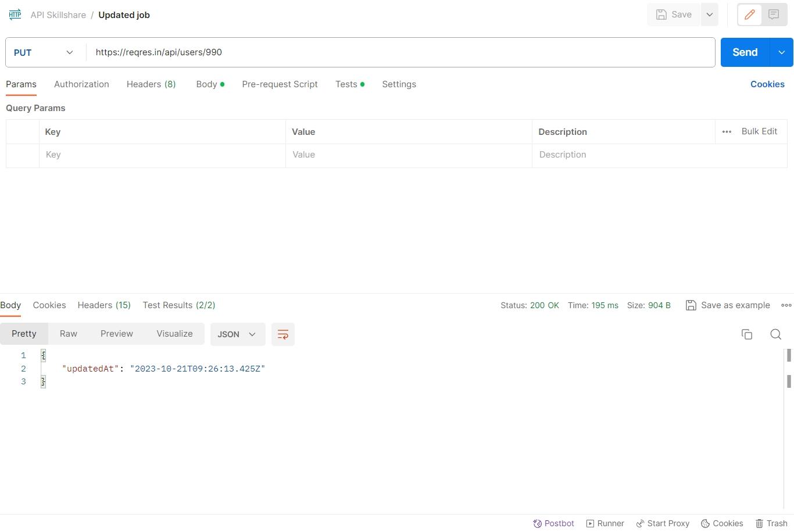Open the response Headers (15) tab
Screen dimensions: 794x532
[104, 305]
